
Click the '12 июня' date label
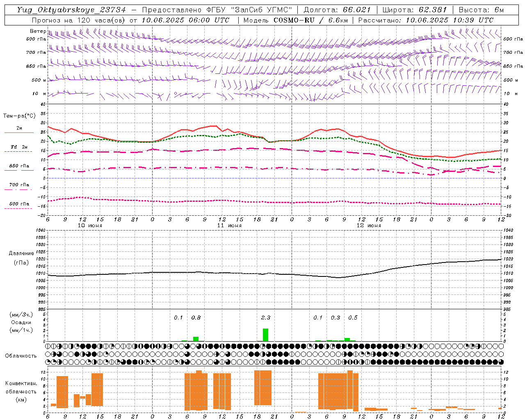(369, 225)
